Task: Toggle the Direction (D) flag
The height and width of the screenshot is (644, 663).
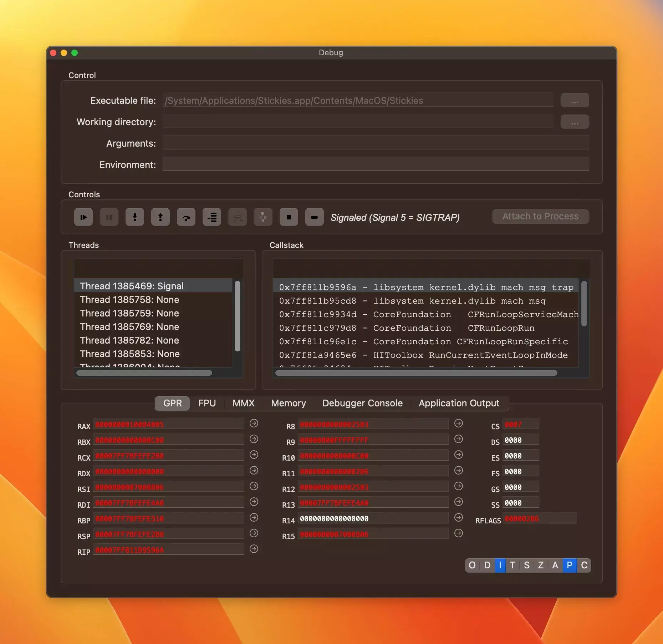Action: coord(487,566)
